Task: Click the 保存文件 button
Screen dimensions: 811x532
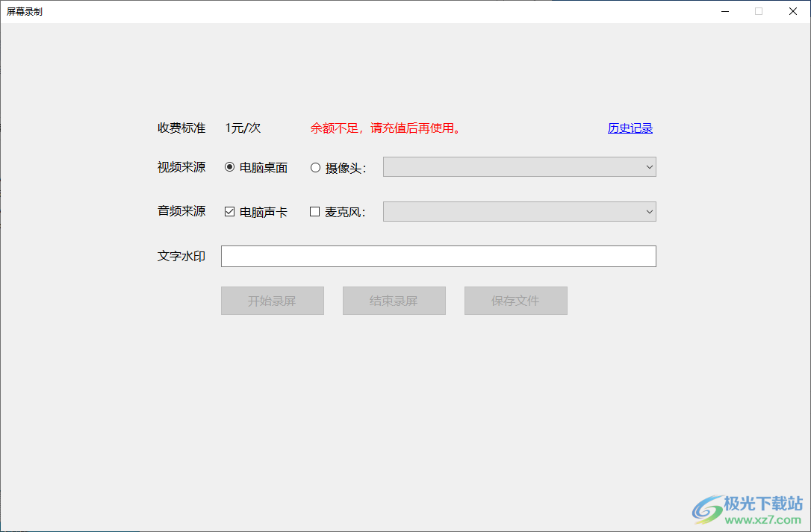Action: tap(516, 301)
